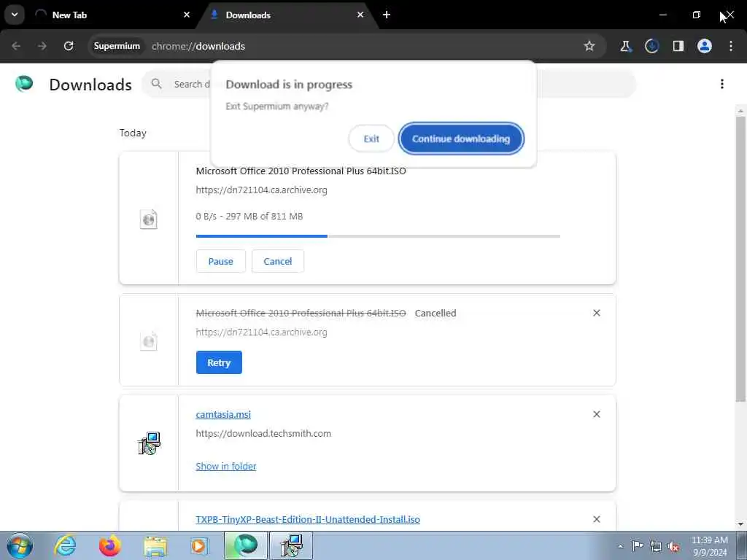Remove cancelled Office ISO entry from list
Image resolution: width=747 pixels, height=560 pixels.
(597, 313)
